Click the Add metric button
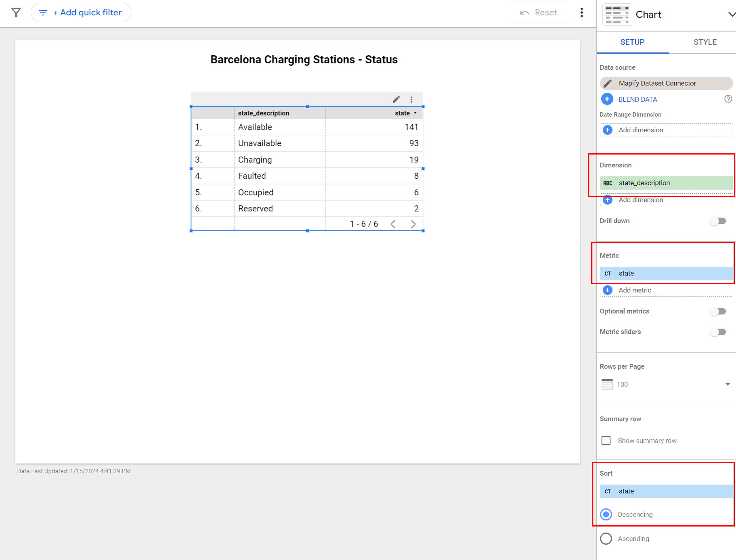 (x=666, y=290)
